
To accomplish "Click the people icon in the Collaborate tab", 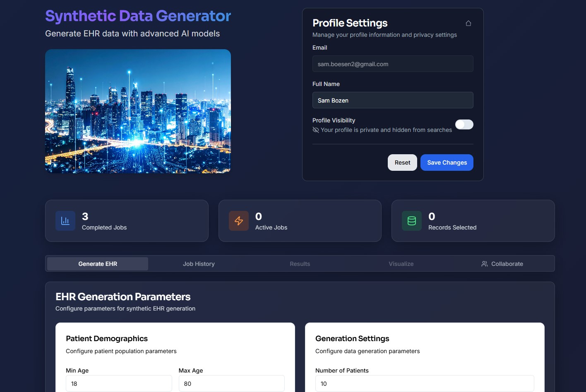I will point(485,264).
